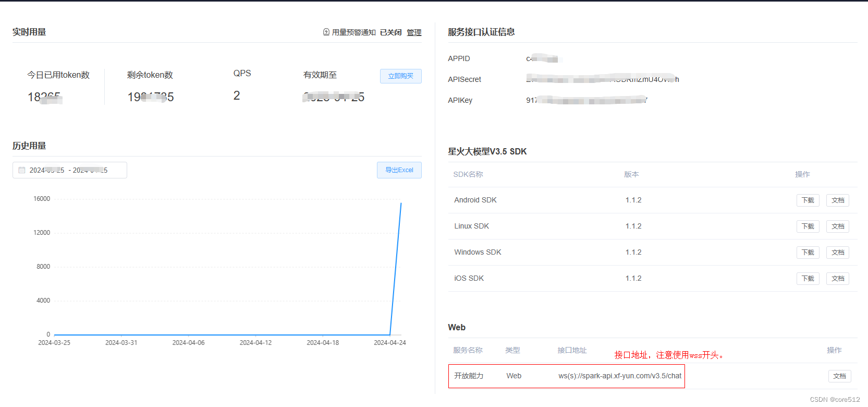Image resolution: width=868 pixels, height=407 pixels.
Task: Click the APIKey value
Action: [586, 100]
